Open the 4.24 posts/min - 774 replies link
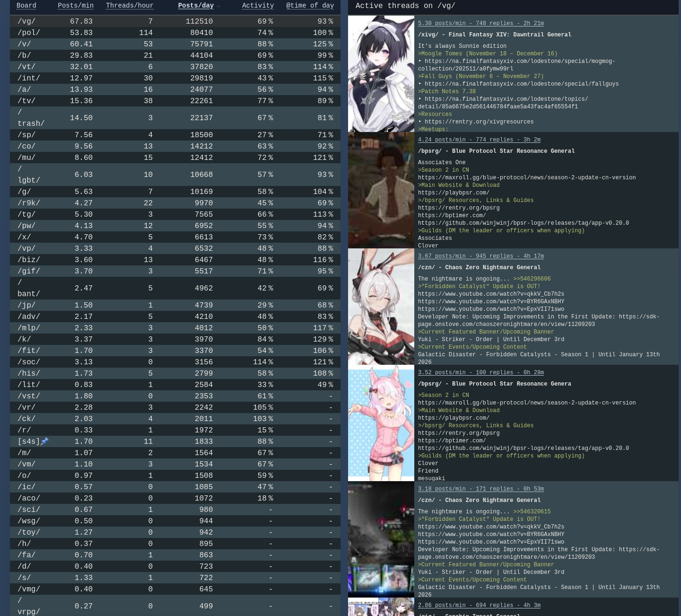Image resolution: width=681 pixels, height=616 pixels. coord(479,140)
